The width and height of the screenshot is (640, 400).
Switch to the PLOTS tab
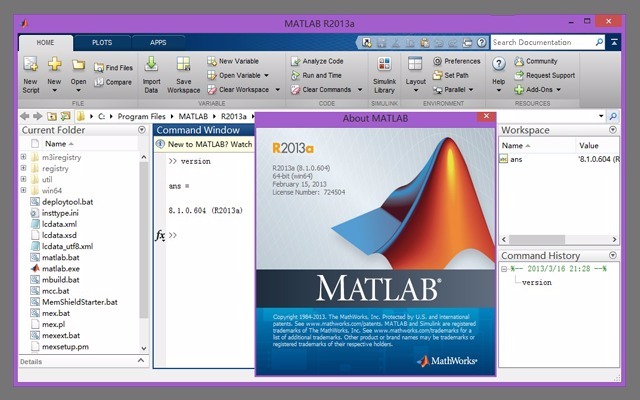[x=102, y=43]
